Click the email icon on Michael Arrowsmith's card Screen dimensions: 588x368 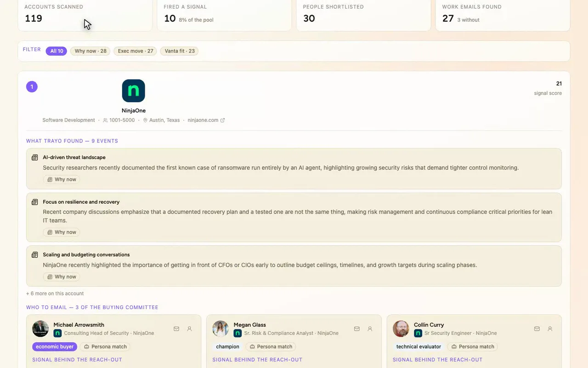[176, 329]
